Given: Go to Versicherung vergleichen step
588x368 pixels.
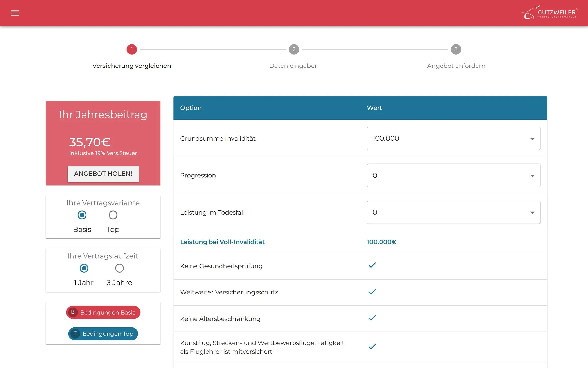Looking at the screenshot, I should pyautogui.click(x=132, y=66).
